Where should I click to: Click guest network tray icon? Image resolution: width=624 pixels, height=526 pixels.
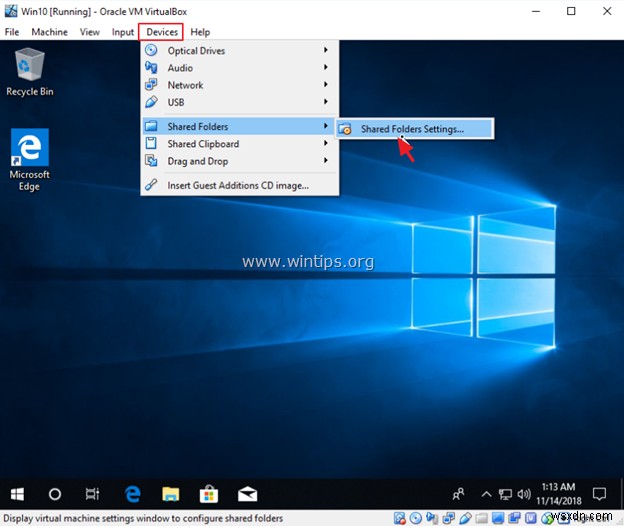coord(505,495)
